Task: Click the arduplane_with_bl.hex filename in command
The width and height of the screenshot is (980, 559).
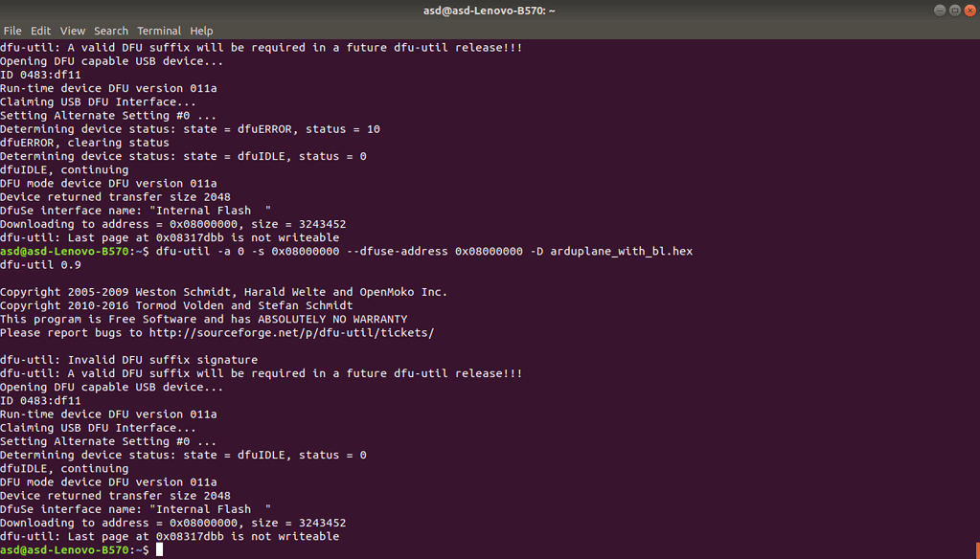Action: click(x=621, y=252)
